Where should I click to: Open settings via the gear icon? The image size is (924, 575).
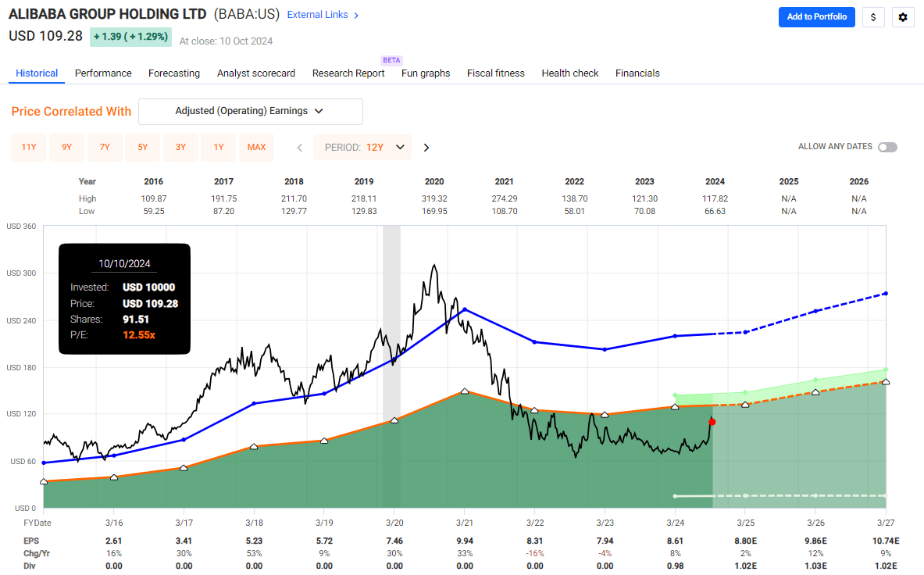click(x=903, y=17)
